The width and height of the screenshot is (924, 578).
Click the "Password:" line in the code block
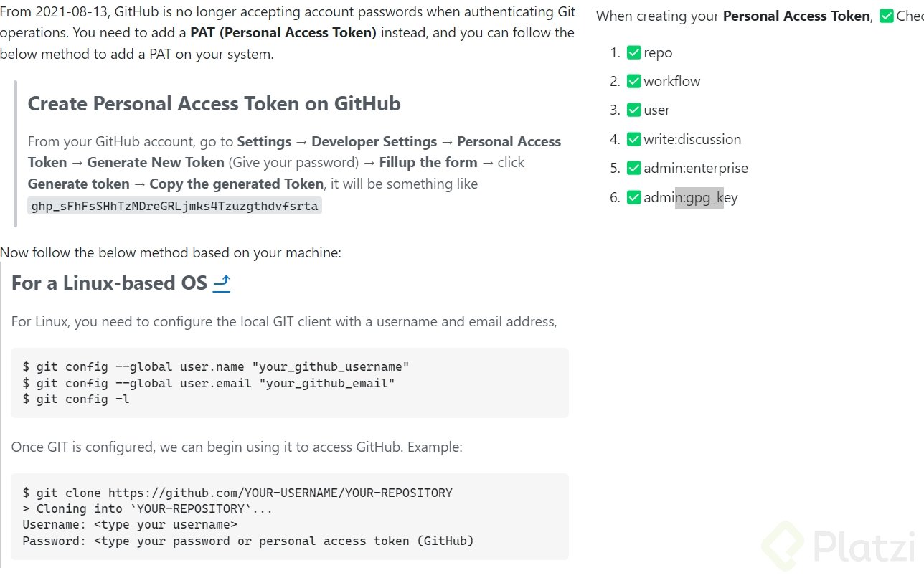coord(247,541)
